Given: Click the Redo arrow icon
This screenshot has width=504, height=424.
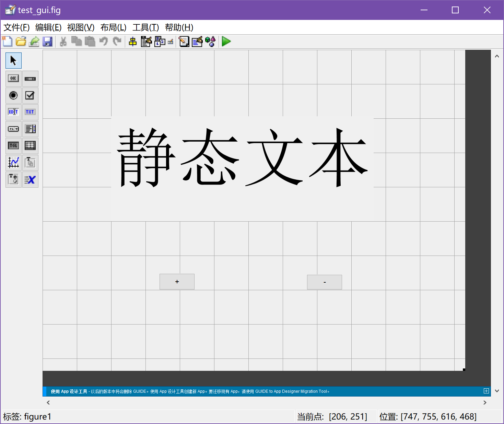Looking at the screenshot, I should pos(117,42).
